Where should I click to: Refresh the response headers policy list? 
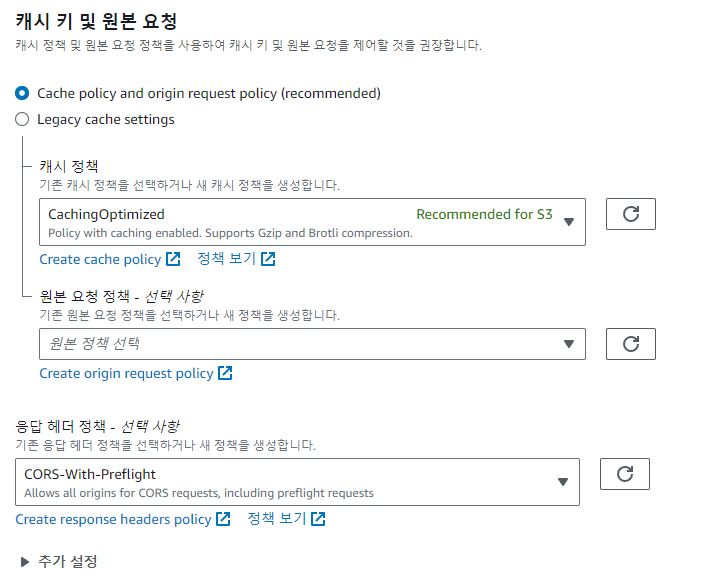(624, 474)
